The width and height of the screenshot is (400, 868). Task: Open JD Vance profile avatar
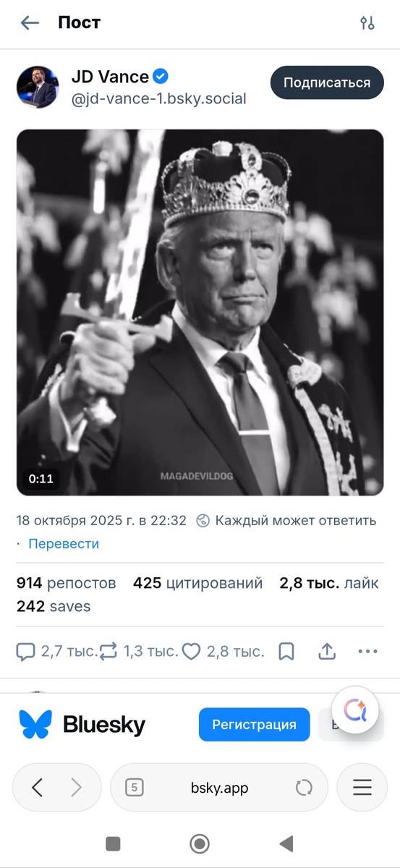38,88
